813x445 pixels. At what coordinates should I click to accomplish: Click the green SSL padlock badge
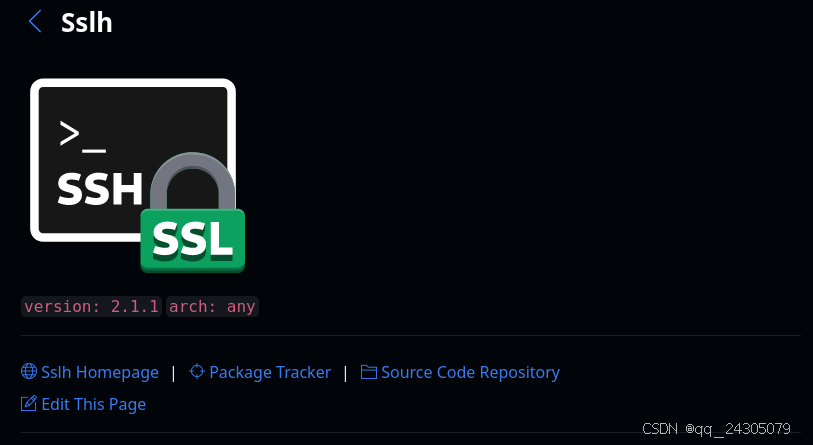tap(193, 240)
